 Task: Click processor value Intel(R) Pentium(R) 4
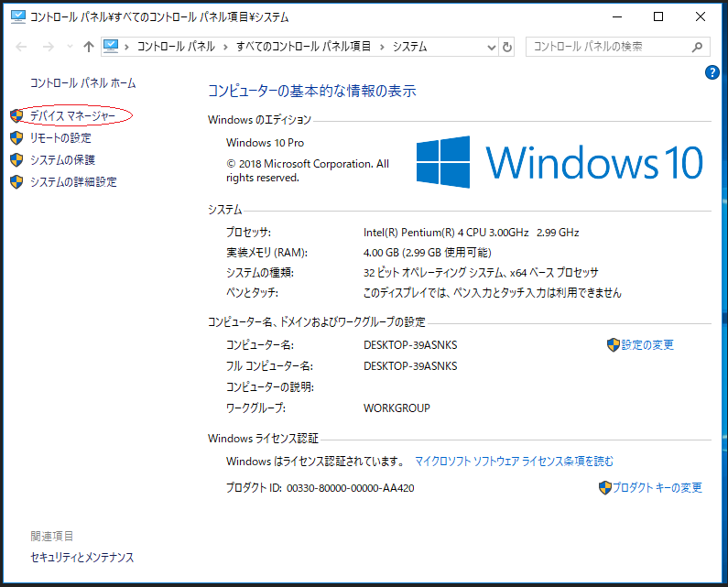(x=472, y=233)
